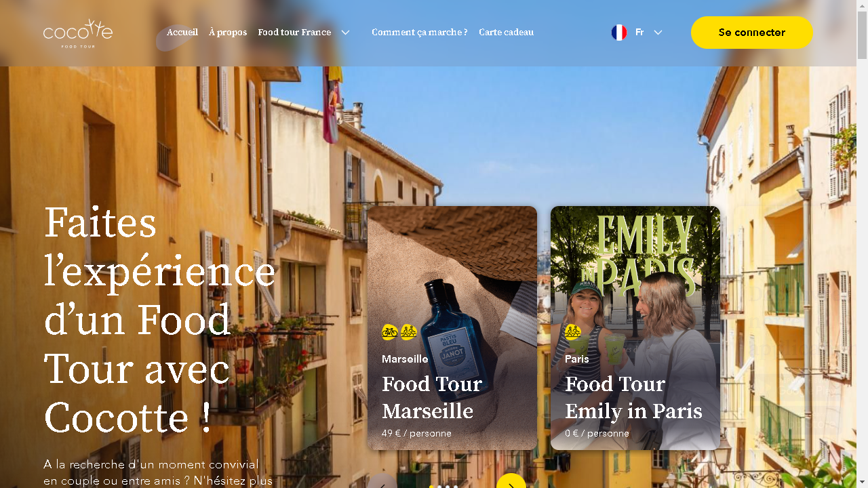
Task: Click the walking icon on Paris card
Action: tap(573, 331)
